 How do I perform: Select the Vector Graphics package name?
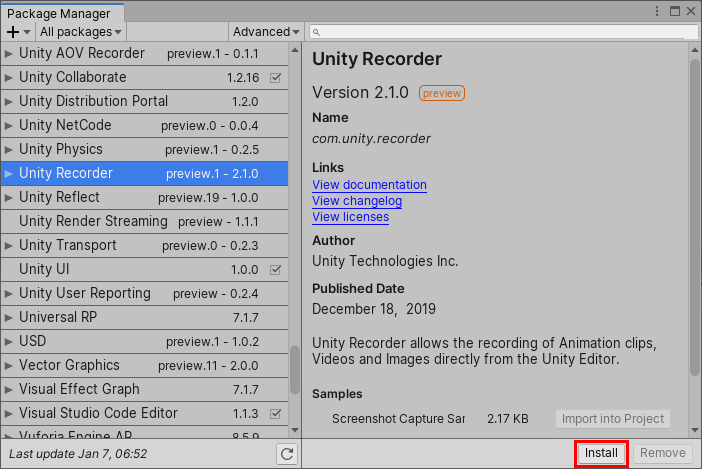coord(69,365)
